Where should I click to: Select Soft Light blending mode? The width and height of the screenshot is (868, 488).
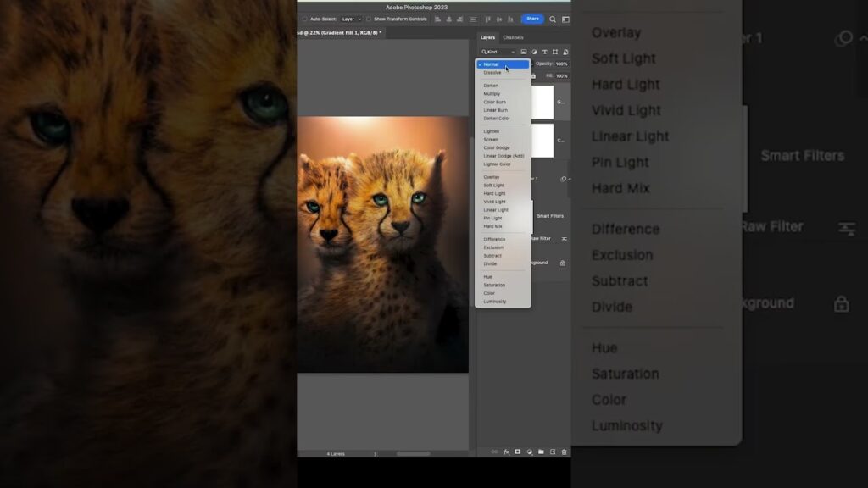click(494, 186)
